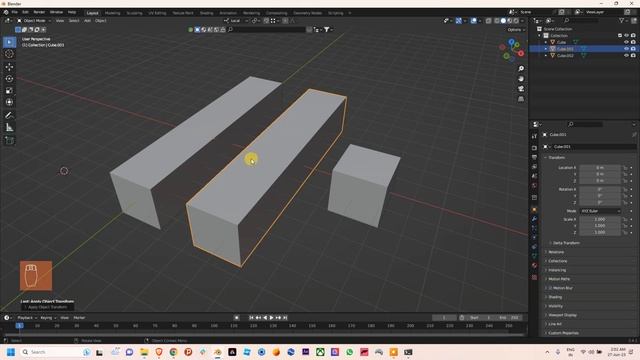The height and width of the screenshot is (360, 640).
Task: Jump to the timeline end frame
Action: (285, 318)
